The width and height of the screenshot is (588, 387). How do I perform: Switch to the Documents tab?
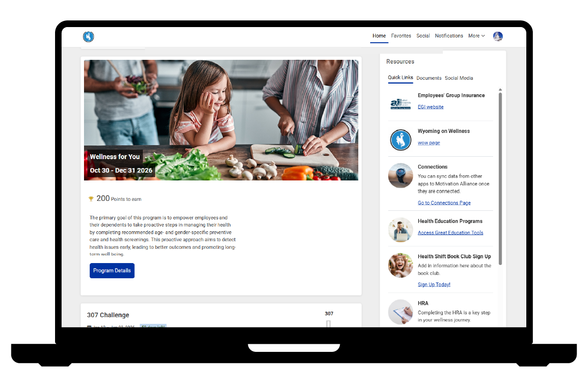429,78
